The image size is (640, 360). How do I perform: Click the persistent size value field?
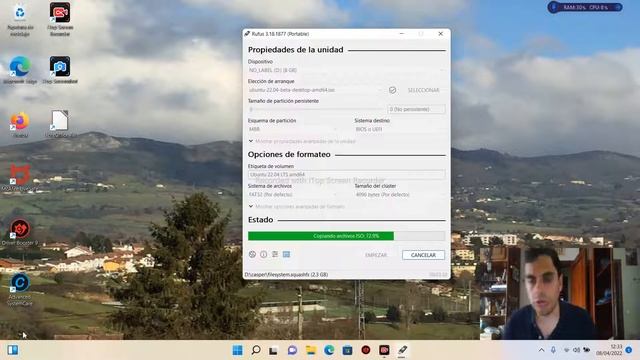pyautogui.click(x=416, y=109)
